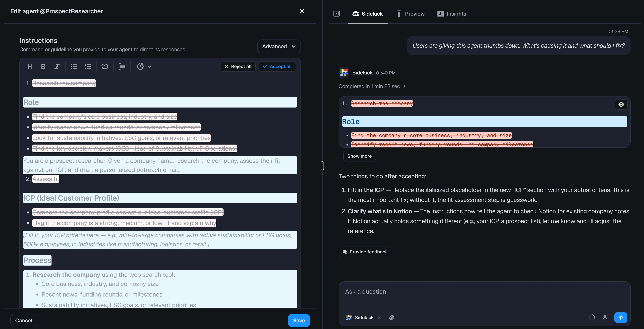Cancel editing the agent
The width and height of the screenshot is (644, 329).
(x=24, y=320)
